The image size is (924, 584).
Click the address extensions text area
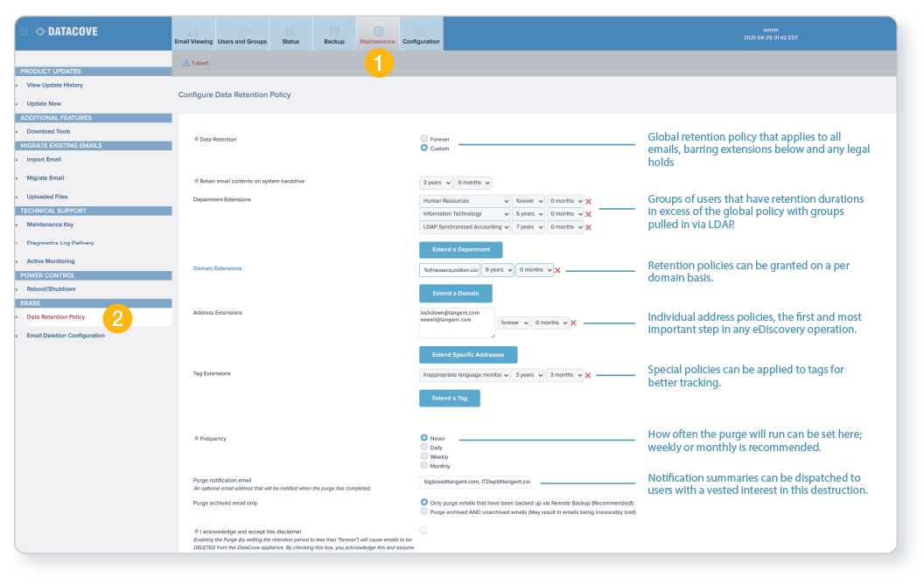coord(458,323)
